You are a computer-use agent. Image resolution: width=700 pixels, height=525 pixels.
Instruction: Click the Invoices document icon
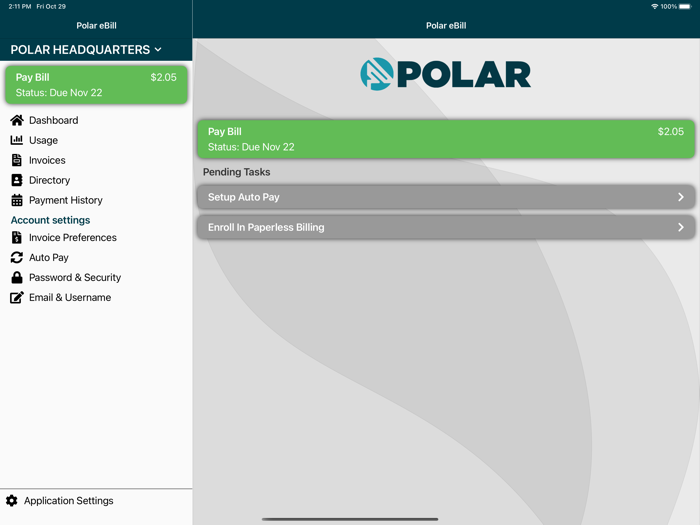(x=17, y=160)
